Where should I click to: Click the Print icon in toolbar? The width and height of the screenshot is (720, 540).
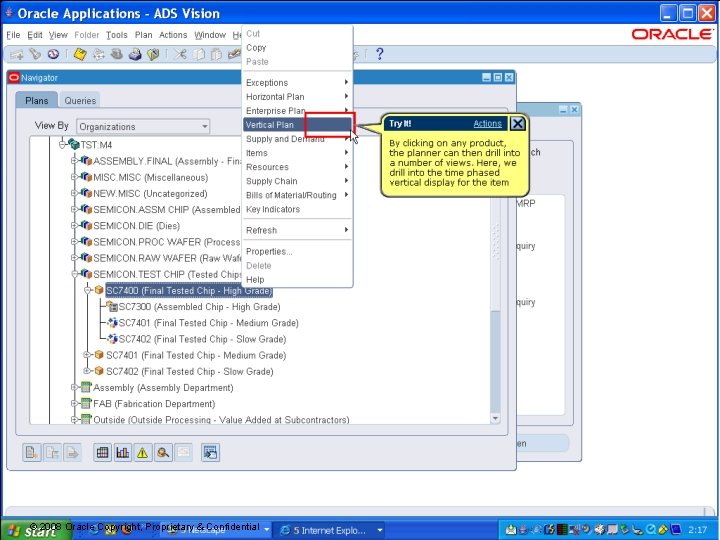coord(135,54)
